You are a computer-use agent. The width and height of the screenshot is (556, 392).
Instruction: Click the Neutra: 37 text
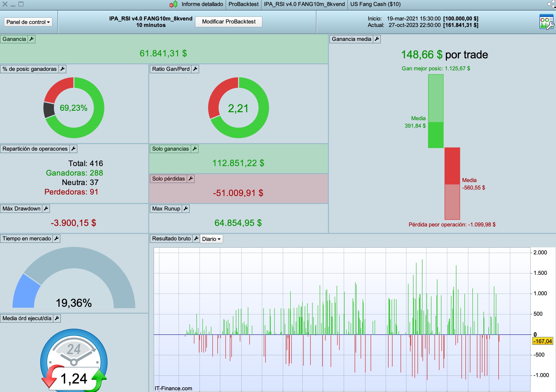click(x=80, y=182)
